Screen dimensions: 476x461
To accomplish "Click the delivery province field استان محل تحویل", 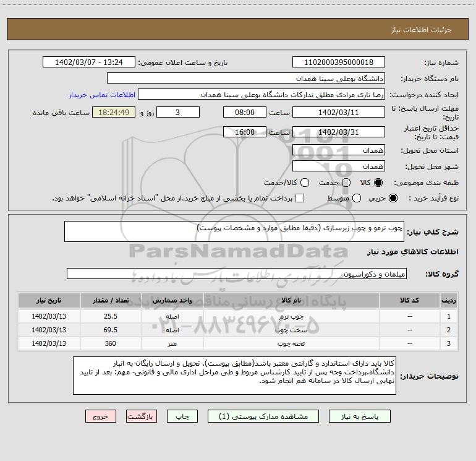I will (339, 150).
